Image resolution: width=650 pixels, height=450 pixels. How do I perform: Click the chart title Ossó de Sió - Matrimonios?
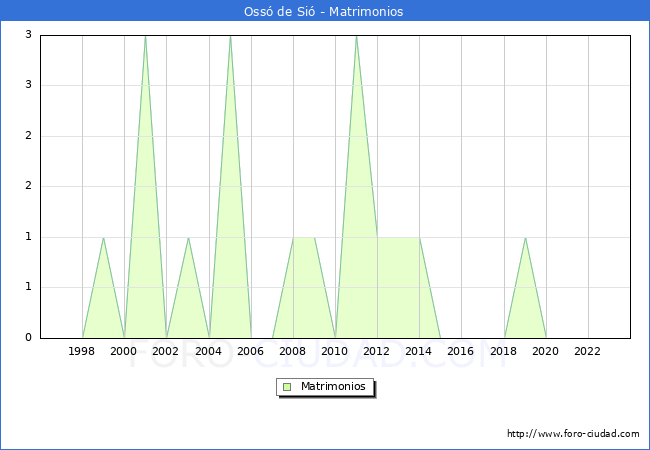pyautogui.click(x=324, y=12)
